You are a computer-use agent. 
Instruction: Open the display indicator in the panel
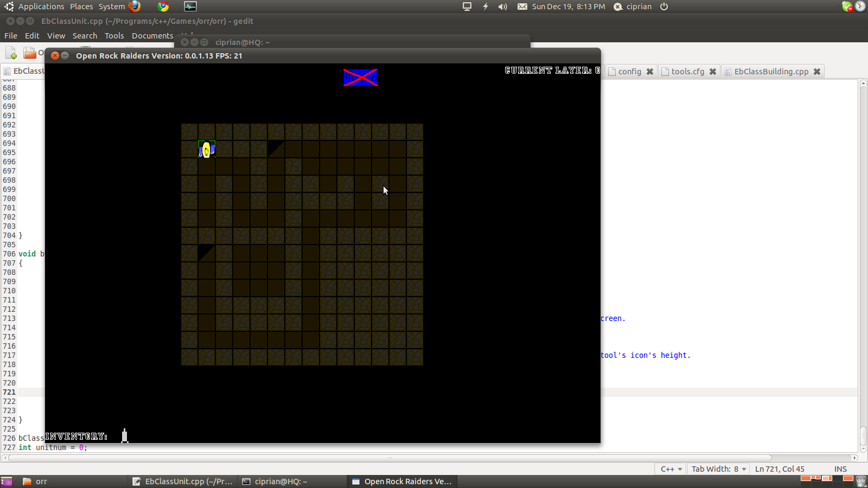pos(467,7)
